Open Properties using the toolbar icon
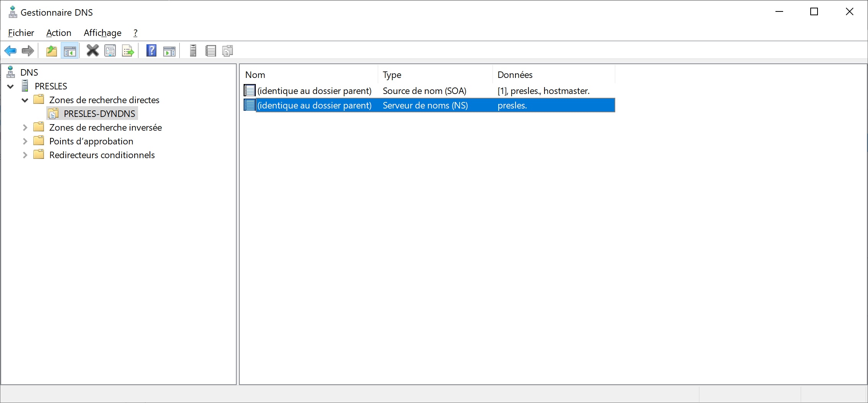868x403 pixels. point(110,50)
